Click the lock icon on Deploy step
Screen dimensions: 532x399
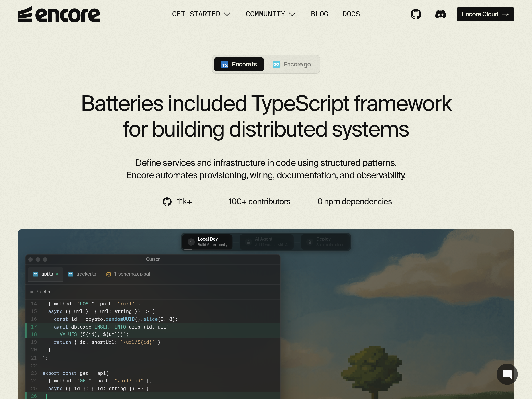click(310, 242)
